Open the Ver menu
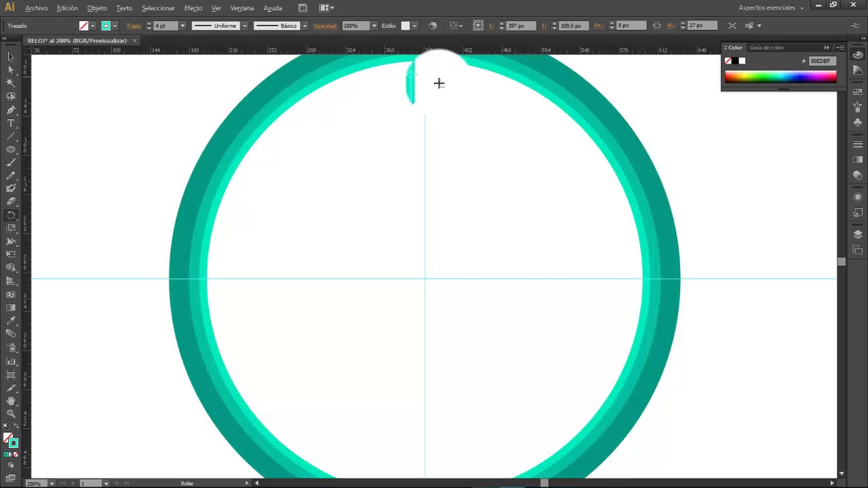The image size is (868, 488). point(216,8)
